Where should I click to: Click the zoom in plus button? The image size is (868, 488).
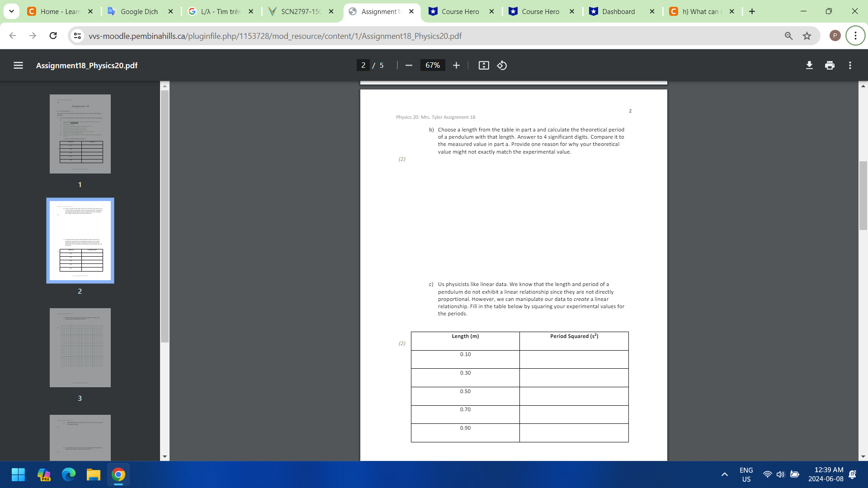point(456,66)
